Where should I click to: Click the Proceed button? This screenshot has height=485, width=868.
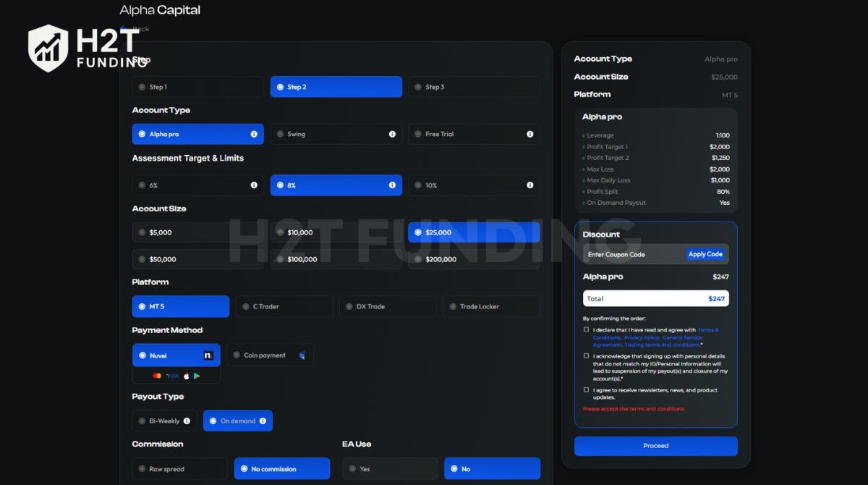[655, 446]
